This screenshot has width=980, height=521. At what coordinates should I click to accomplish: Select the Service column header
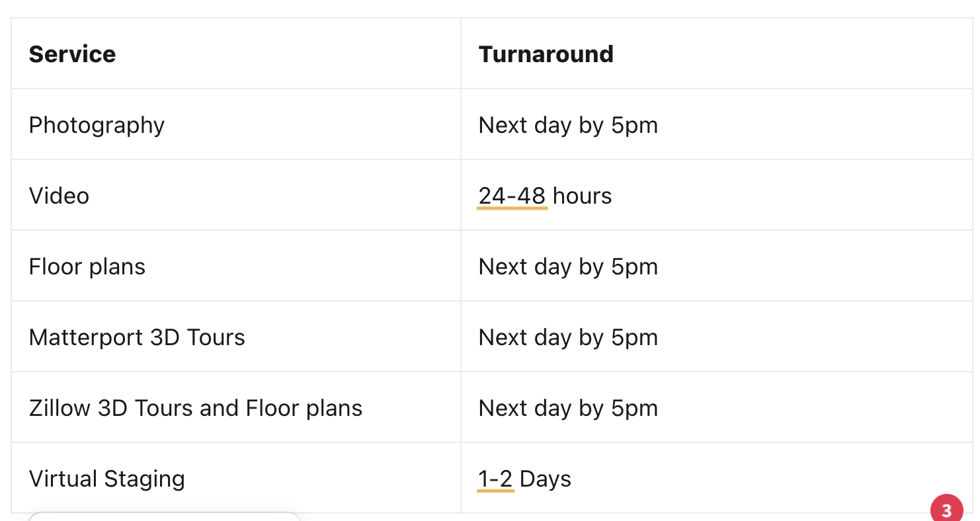pyautogui.click(x=72, y=54)
